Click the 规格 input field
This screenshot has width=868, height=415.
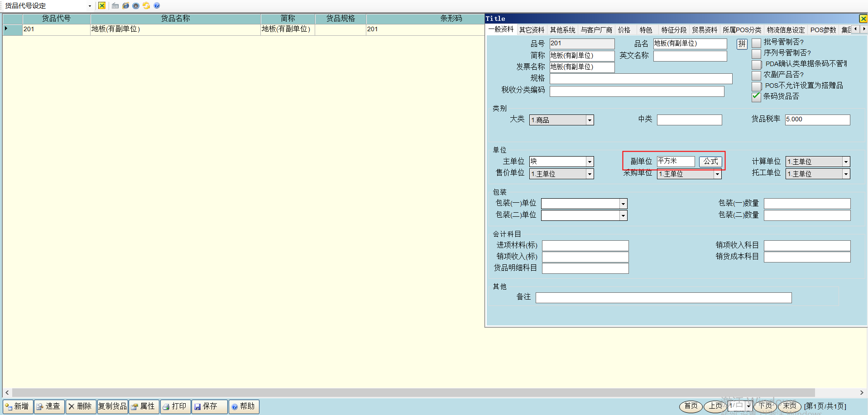(641, 79)
